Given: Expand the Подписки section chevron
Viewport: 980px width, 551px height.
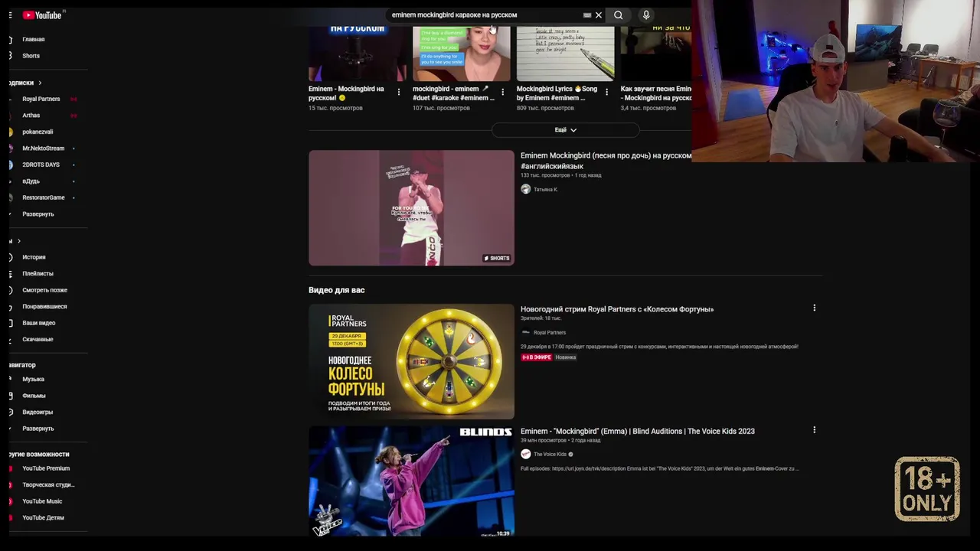Looking at the screenshot, I should coord(40,83).
